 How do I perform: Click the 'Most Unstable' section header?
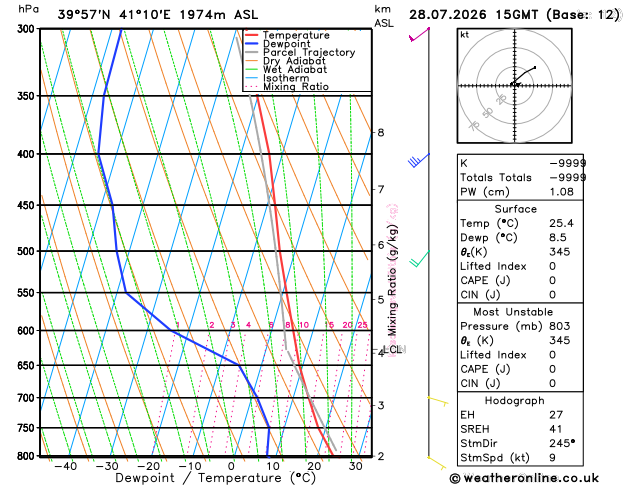click(x=513, y=312)
